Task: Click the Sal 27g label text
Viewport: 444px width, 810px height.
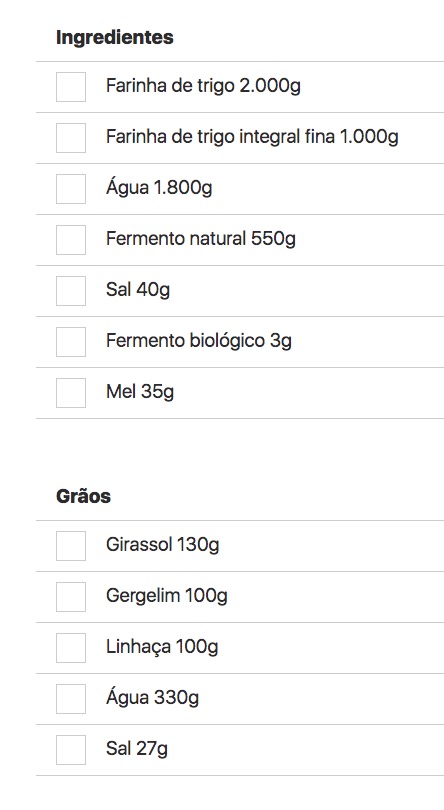Action: 136,749
